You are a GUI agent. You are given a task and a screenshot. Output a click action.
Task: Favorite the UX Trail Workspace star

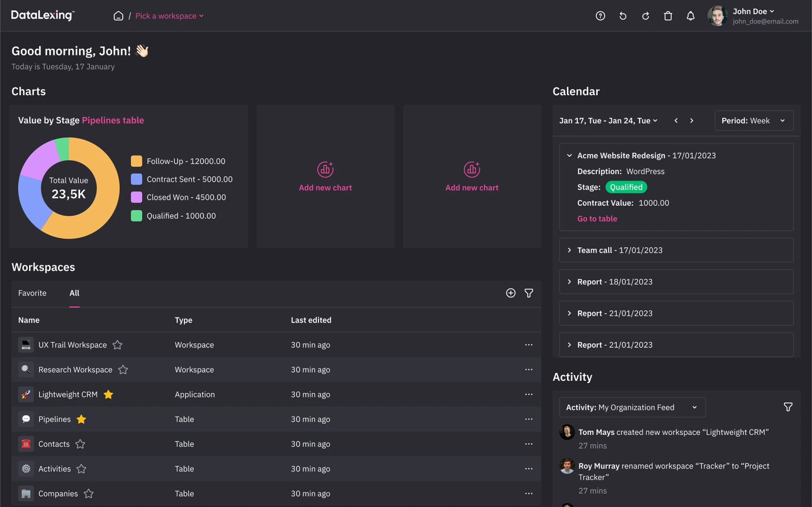pyautogui.click(x=117, y=345)
